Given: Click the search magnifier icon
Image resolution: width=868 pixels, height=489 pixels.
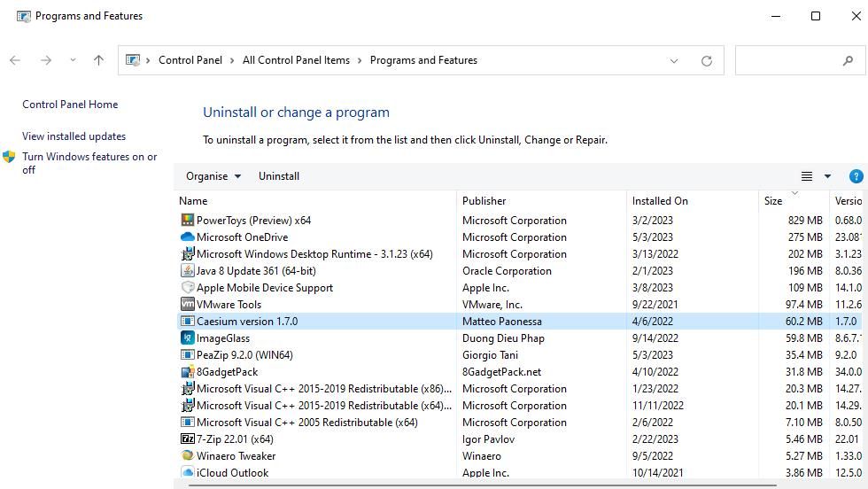Looking at the screenshot, I should (848, 60).
